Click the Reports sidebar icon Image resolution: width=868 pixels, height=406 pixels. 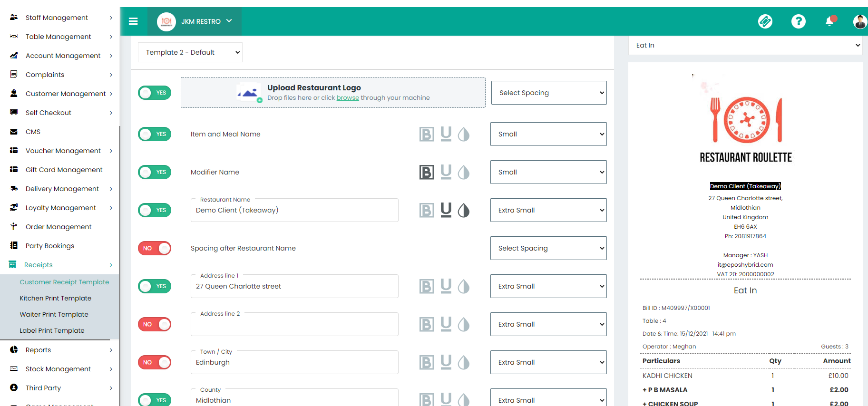point(14,350)
